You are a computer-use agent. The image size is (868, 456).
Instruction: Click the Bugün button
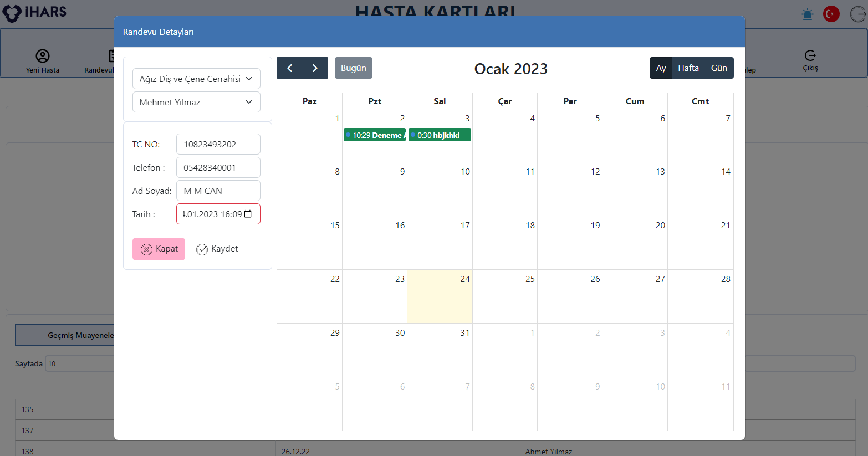[x=354, y=68]
